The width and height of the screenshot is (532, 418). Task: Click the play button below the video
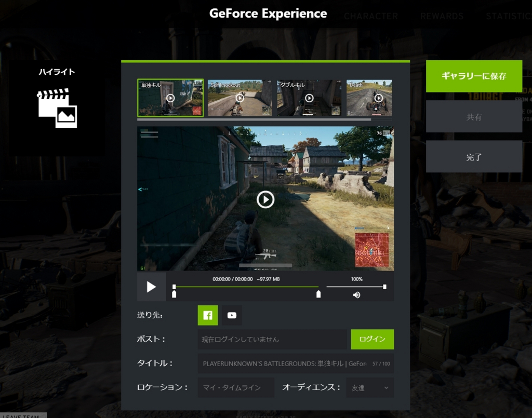151,287
